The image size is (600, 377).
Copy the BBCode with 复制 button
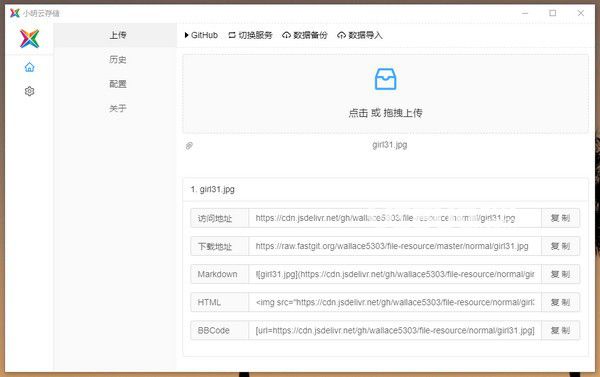pyautogui.click(x=561, y=330)
